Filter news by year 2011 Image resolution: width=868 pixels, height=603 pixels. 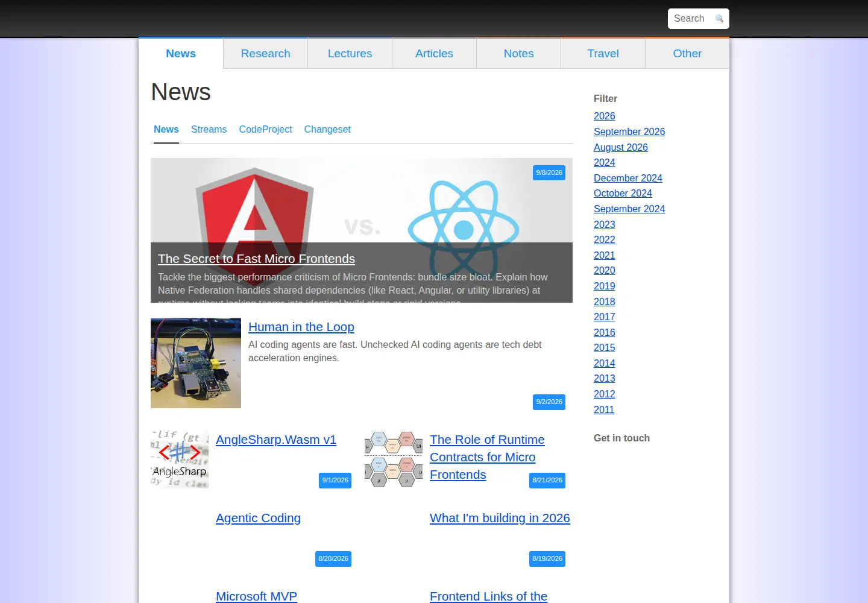pyautogui.click(x=604, y=410)
